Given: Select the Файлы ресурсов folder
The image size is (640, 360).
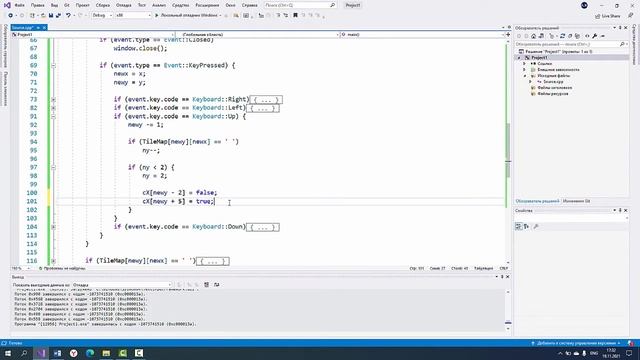Looking at the screenshot, I should pyautogui.click(x=553, y=93).
